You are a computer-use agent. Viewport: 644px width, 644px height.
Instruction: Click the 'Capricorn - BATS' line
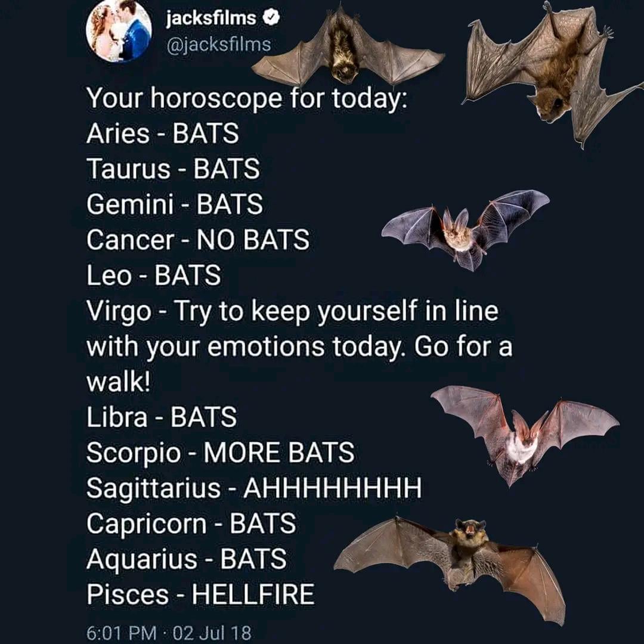191,524
